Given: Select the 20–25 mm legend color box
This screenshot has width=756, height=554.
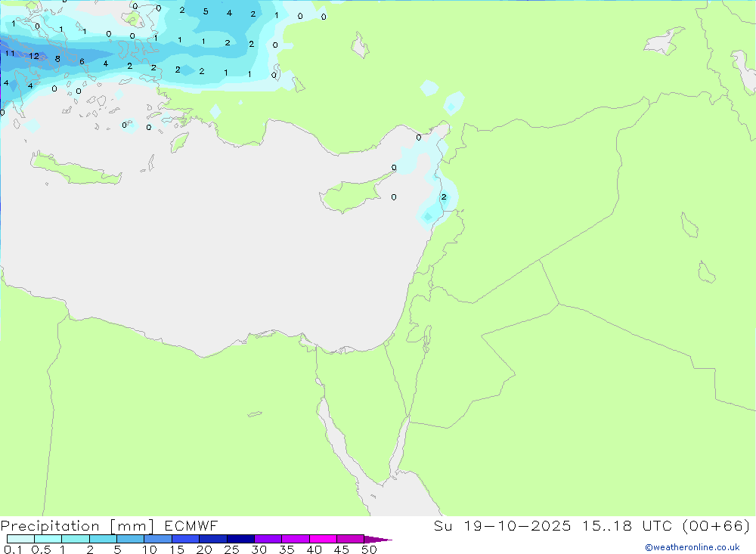Looking at the screenshot, I should [x=212, y=539].
